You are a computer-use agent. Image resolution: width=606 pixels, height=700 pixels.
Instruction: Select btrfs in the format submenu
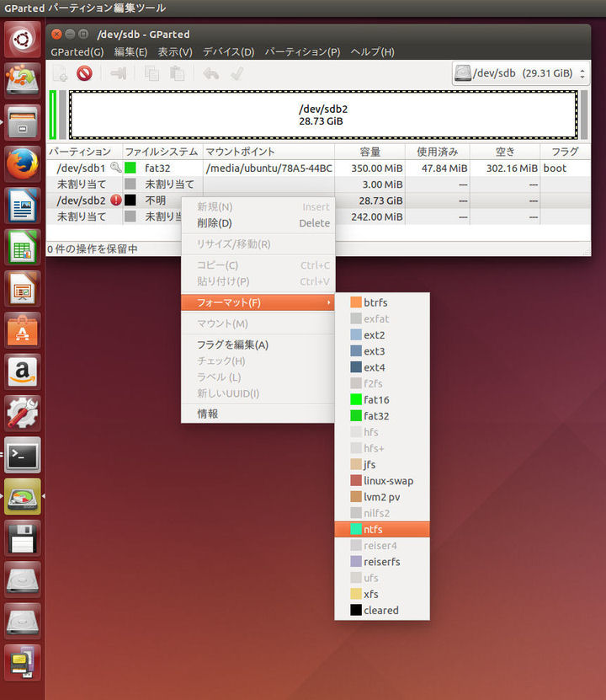click(382, 302)
